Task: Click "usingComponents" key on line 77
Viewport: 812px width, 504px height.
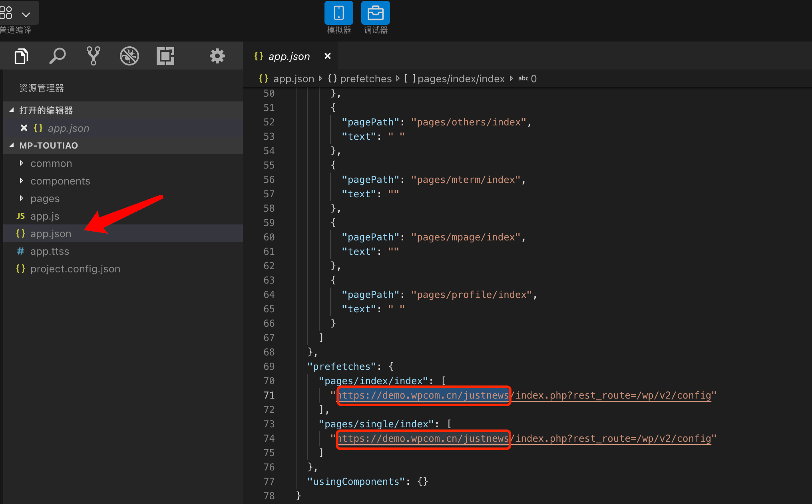Action: click(x=356, y=482)
